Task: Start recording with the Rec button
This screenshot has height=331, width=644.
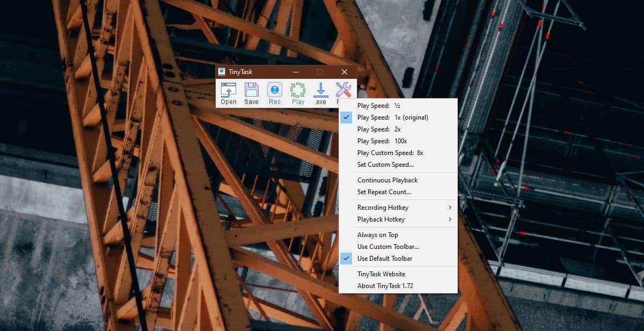Action: click(274, 91)
